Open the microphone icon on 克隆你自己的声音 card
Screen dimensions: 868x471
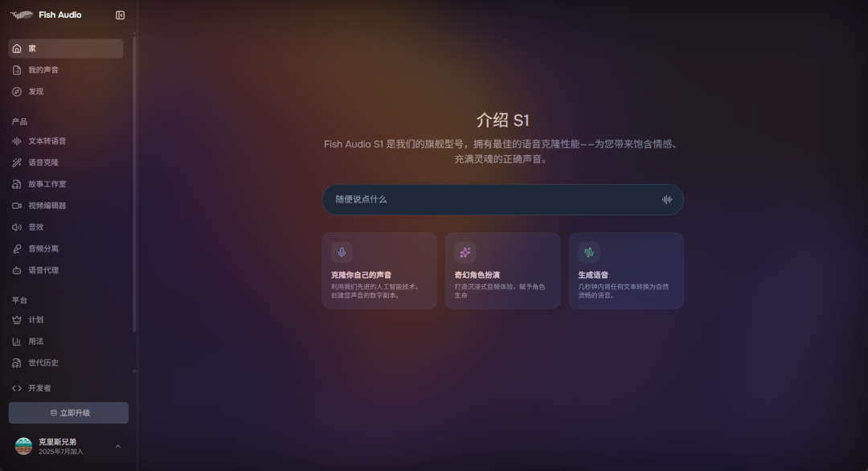pyautogui.click(x=341, y=252)
